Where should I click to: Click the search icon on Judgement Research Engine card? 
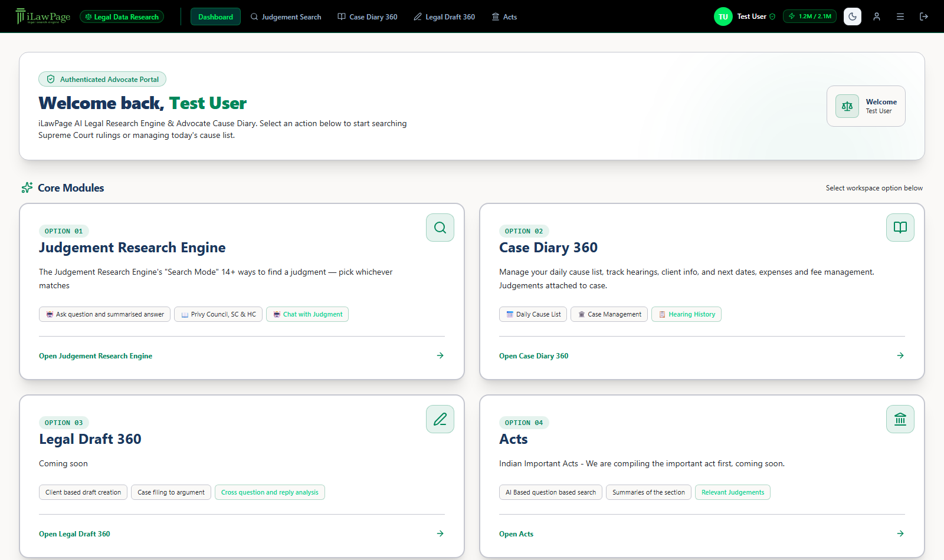tap(440, 228)
